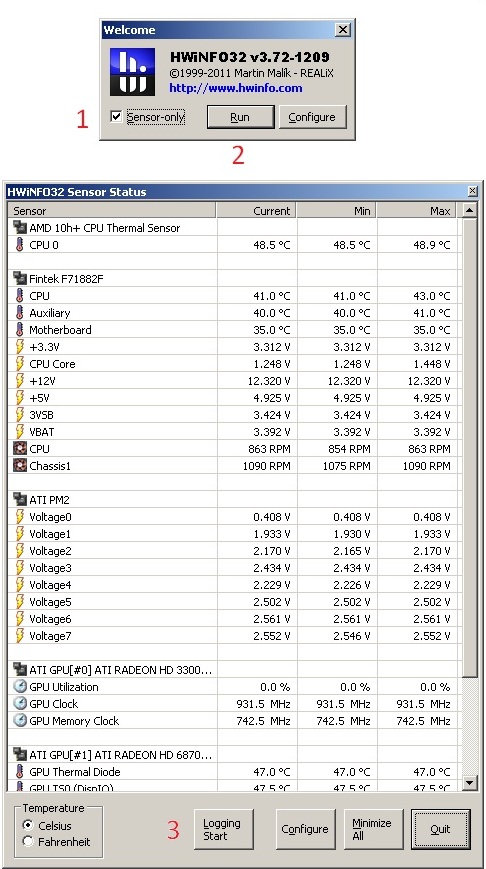Click the CPU 0 thermometer icon
486x869 pixels.
(x=20, y=245)
